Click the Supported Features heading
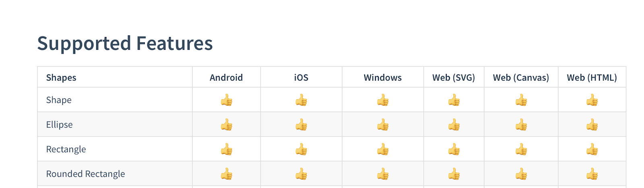The width and height of the screenshot is (644, 188). coord(125,43)
